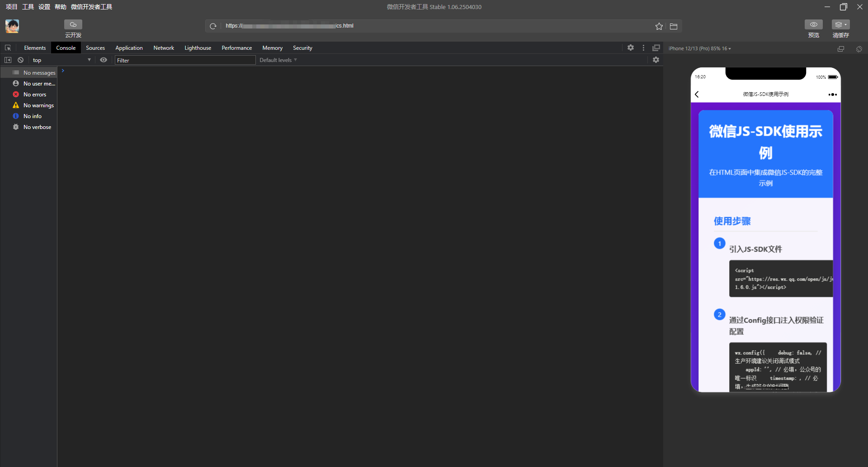
Task: Open the Default levels dropdown
Action: pos(278,60)
